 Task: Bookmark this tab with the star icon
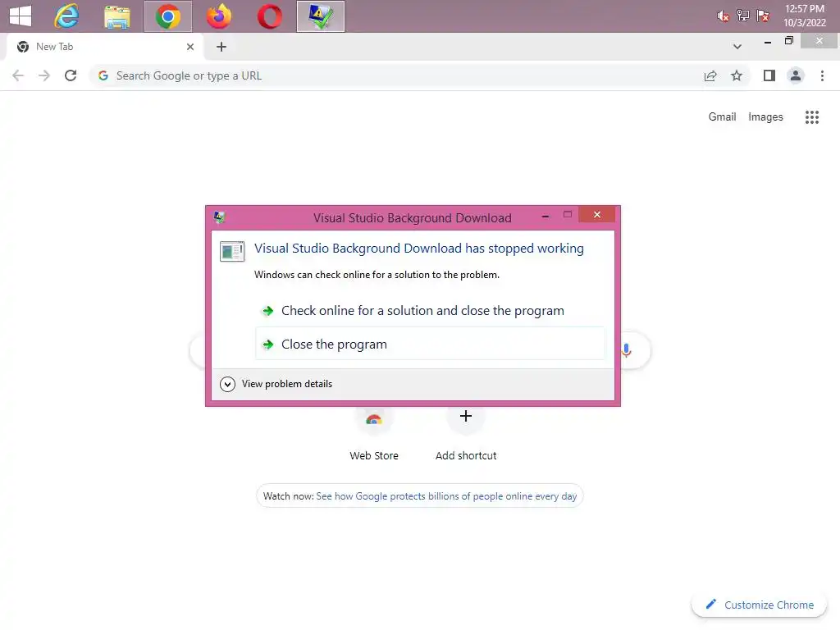737,75
